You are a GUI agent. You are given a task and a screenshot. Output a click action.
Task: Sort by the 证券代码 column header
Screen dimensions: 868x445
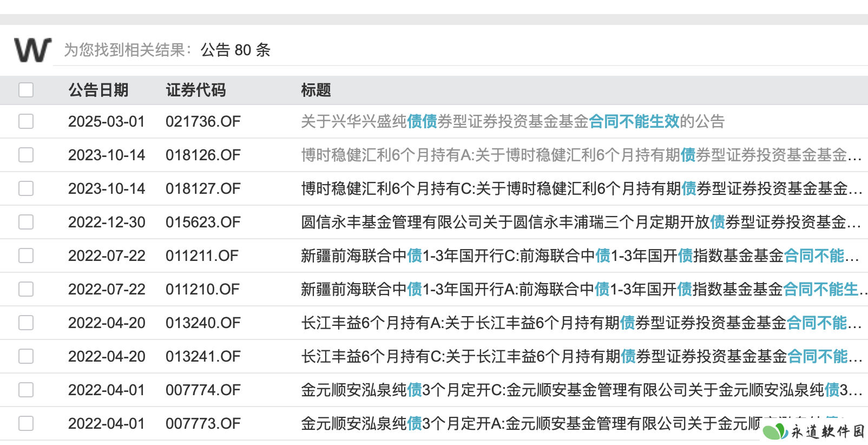pos(196,90)
